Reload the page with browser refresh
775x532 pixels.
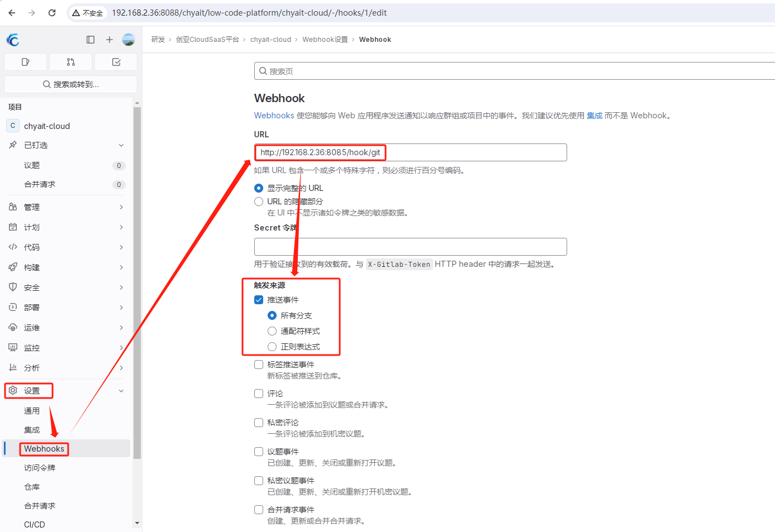click(52, 13)
